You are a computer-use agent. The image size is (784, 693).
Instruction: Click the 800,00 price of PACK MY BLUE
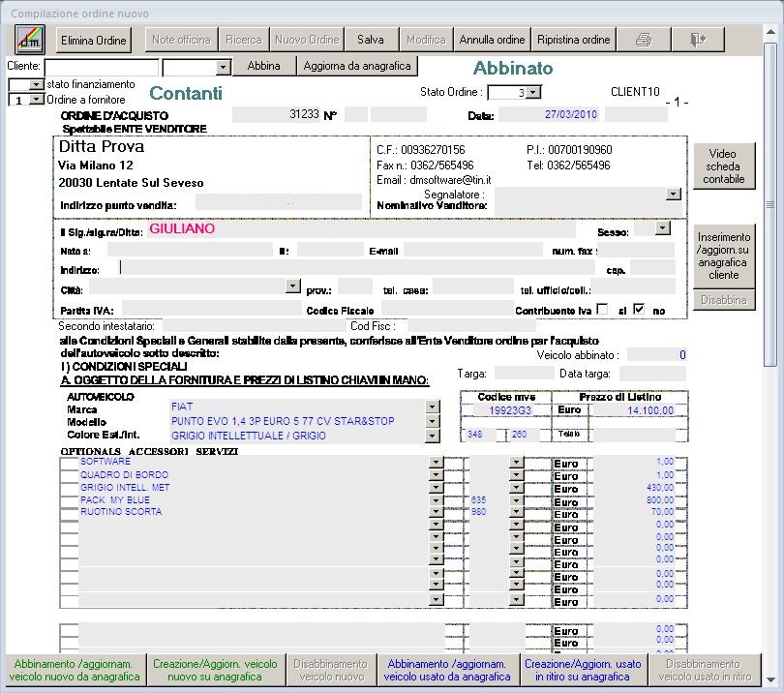click(x=660, y=499)
